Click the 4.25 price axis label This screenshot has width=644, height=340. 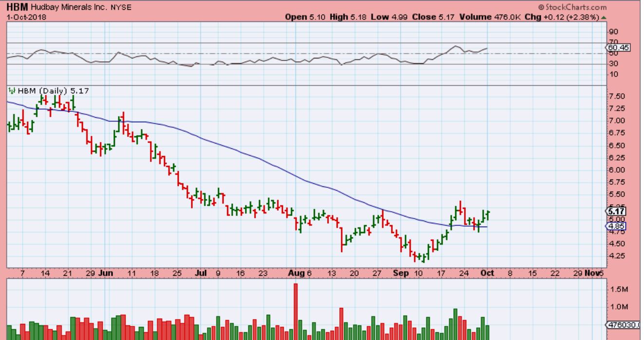click(616, 256)
